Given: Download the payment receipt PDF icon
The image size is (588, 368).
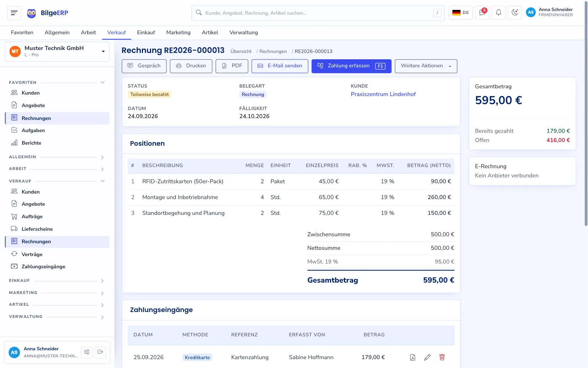Looking at the screenshot, I should (x=413, y=357).
